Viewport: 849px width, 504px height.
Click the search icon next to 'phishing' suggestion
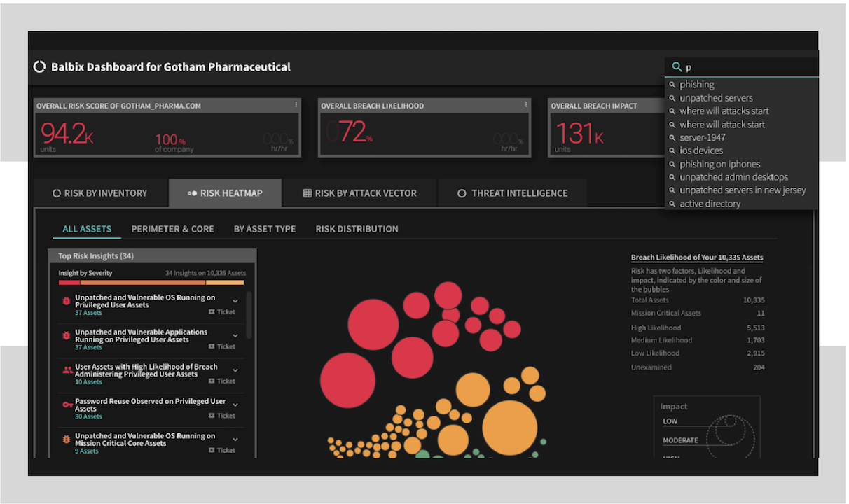(672, 85)
